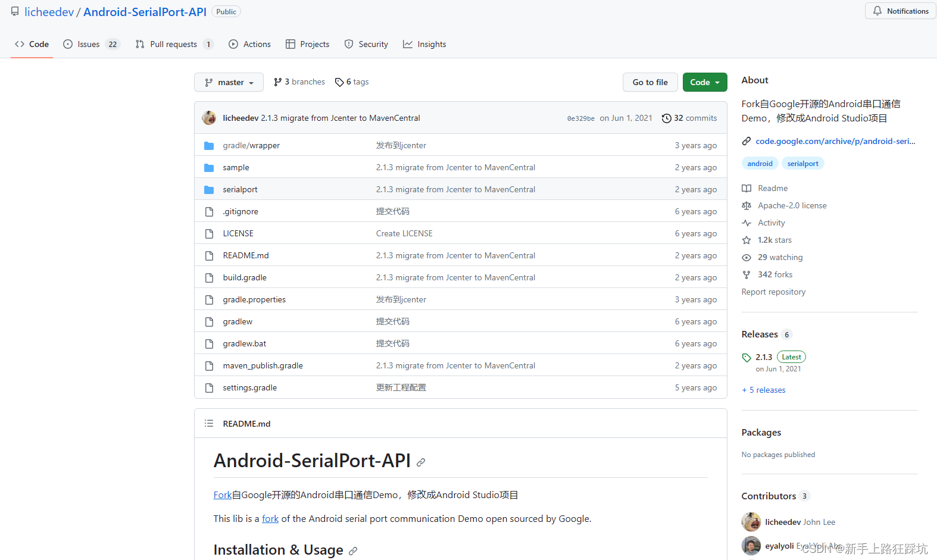Open release 2.1.3 Latest
This screenshot has height=560, width=937.
coord(780,357)
